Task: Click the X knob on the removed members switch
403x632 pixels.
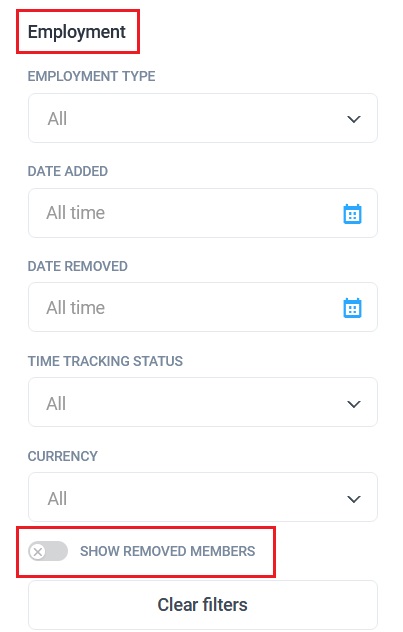Action: pos(38,551)
